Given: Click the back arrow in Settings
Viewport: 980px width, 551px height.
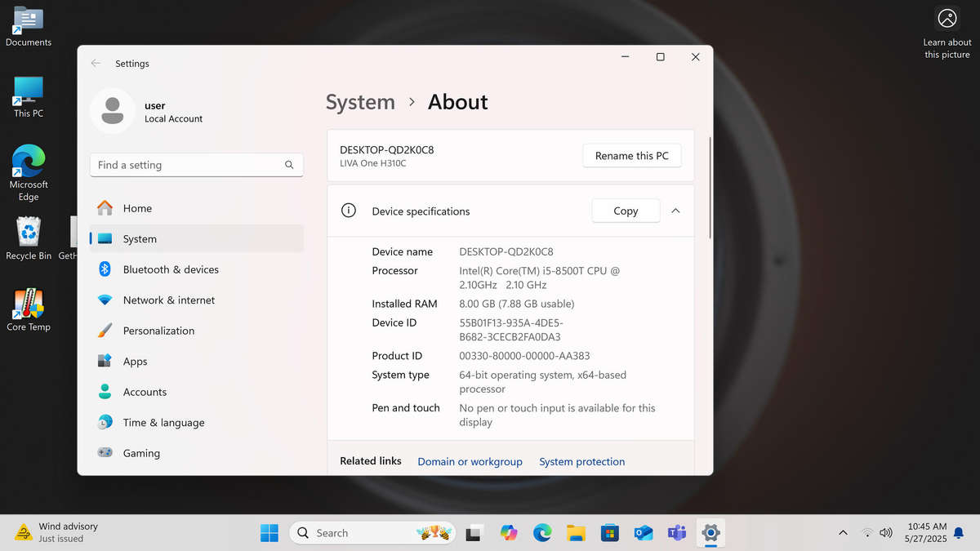Looking at the screenshot, I should tap(96, 64).
